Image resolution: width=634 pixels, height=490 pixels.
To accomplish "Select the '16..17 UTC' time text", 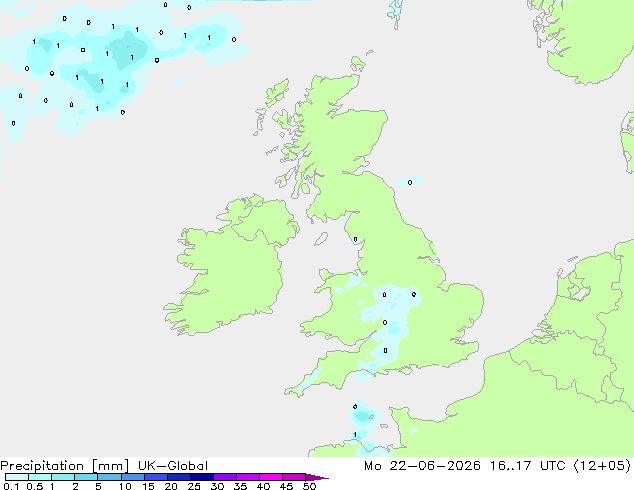I will click(530, 466).
